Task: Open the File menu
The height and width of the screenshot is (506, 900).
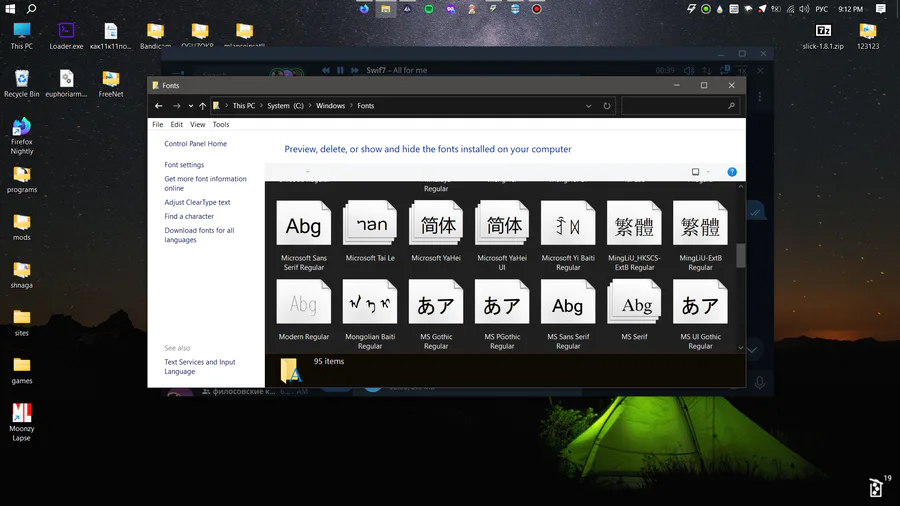Action: coord(158,124)
